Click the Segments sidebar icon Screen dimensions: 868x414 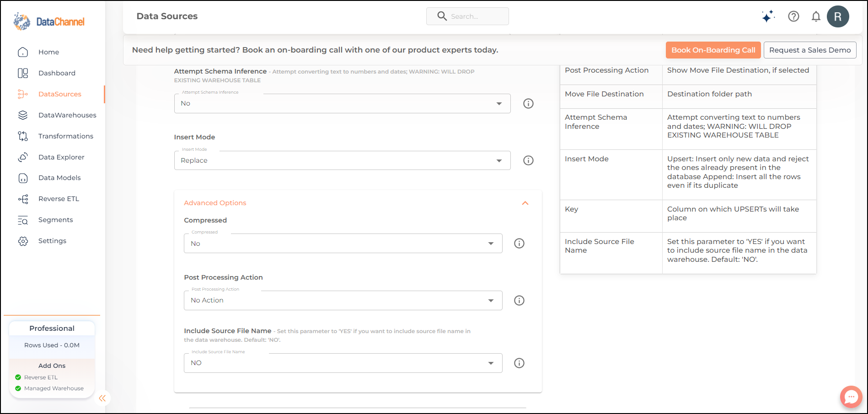click(x=23, y=220)
